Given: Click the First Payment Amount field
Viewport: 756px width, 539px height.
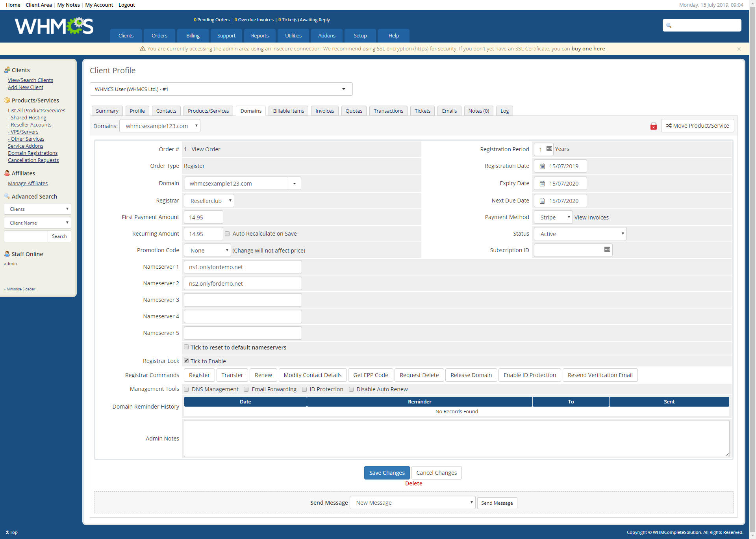Looking at the screenshot, I should click(x=204, y=217).
